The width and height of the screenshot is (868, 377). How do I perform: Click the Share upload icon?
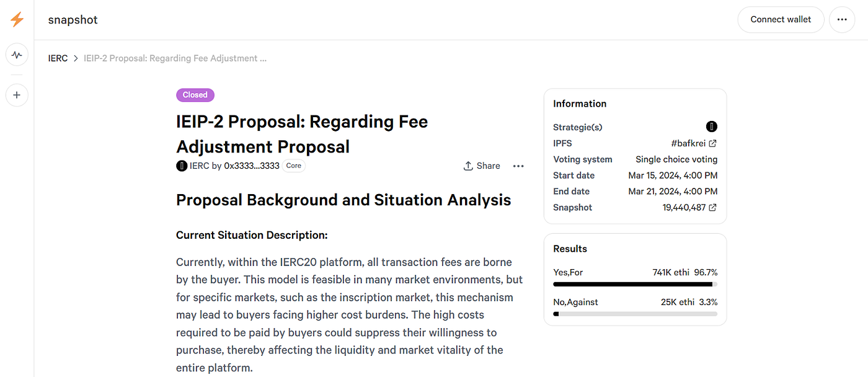[468, 166]
